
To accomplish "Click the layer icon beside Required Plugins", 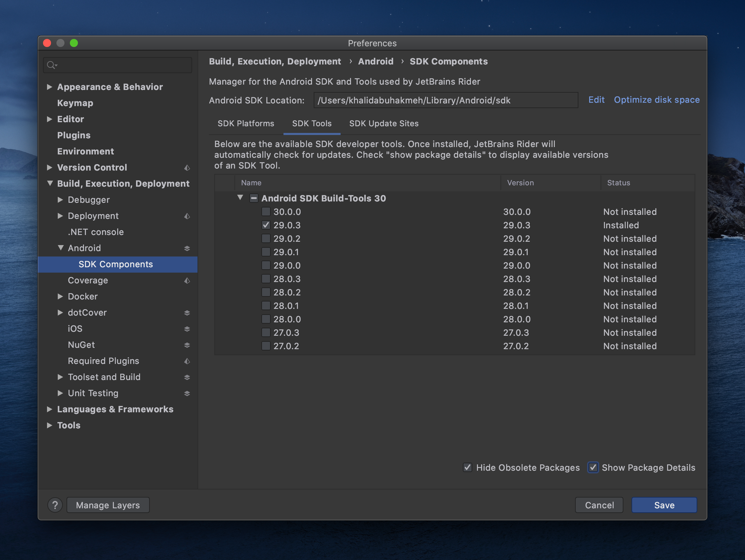I will [x=187, y=361].
